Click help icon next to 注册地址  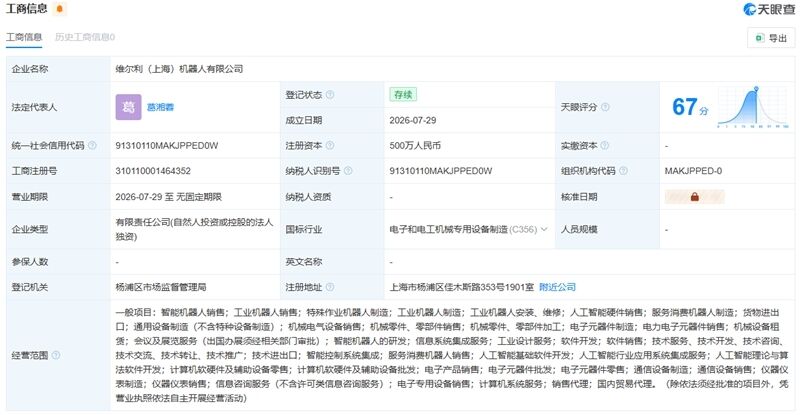(x=330, y=287)
